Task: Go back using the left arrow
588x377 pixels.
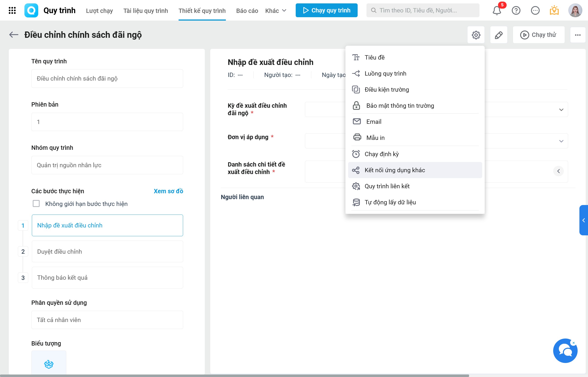Action: 14,35
